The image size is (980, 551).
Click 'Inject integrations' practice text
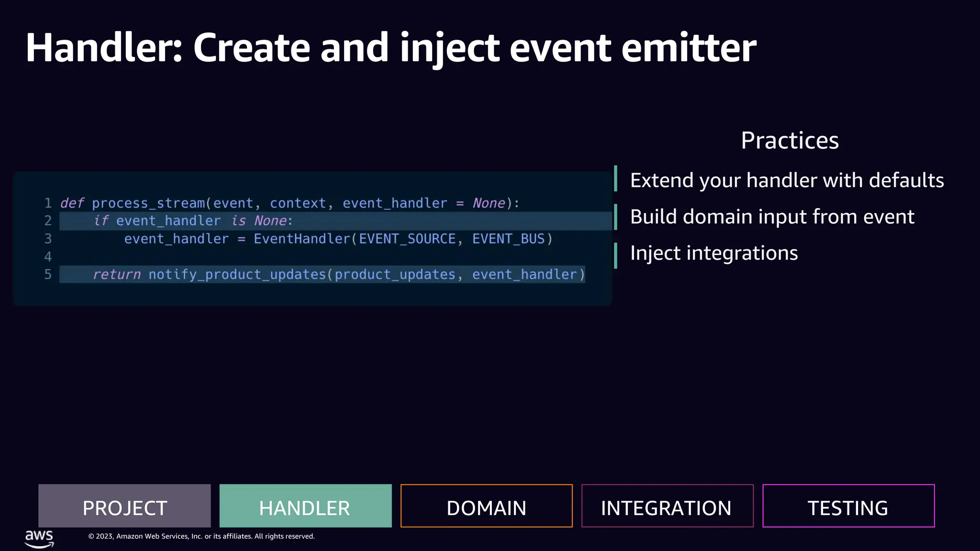(713, 253)
